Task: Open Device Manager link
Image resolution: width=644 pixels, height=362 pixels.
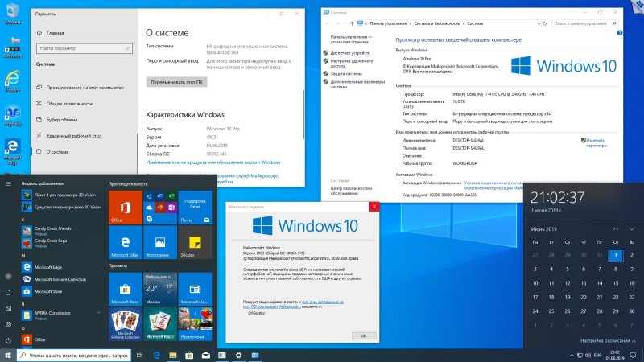Action: 350,52
